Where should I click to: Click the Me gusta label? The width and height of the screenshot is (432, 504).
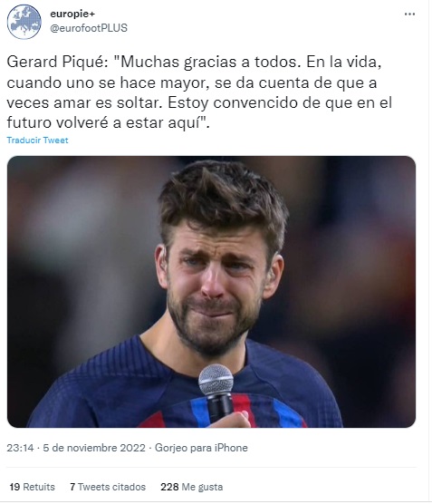[x=202, y=487]
